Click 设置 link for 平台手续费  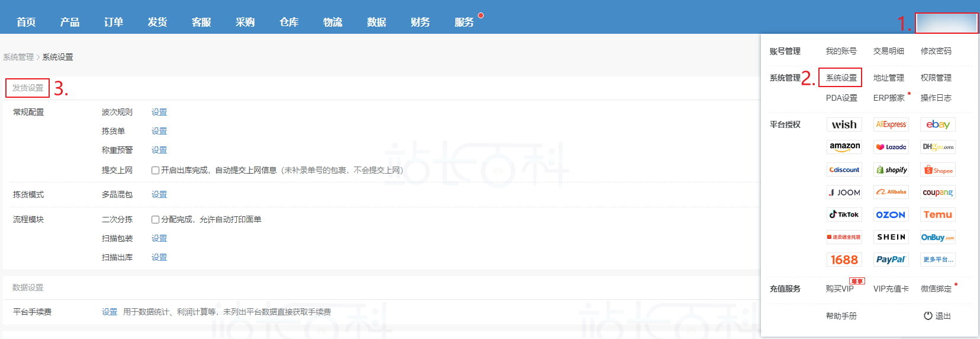point(110,312)
